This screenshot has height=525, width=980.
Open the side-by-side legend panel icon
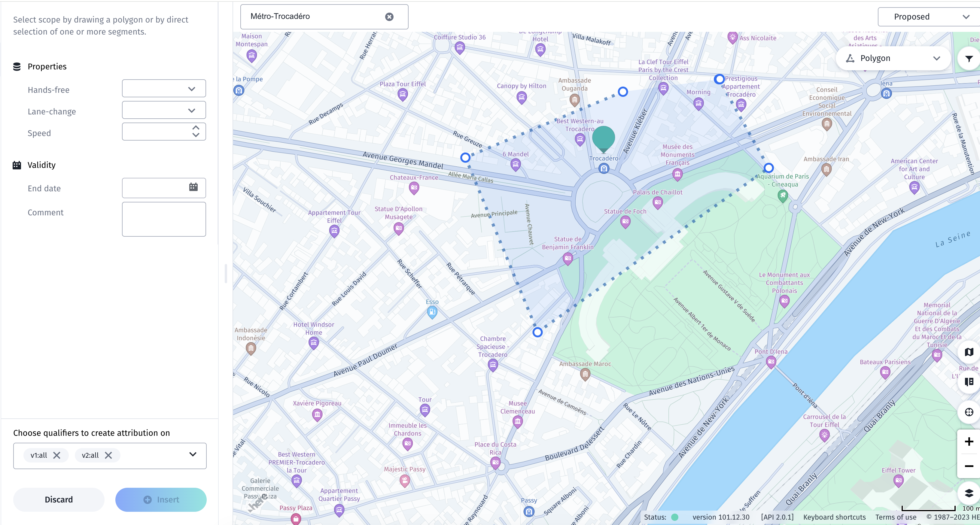click(x=969, y=381)
